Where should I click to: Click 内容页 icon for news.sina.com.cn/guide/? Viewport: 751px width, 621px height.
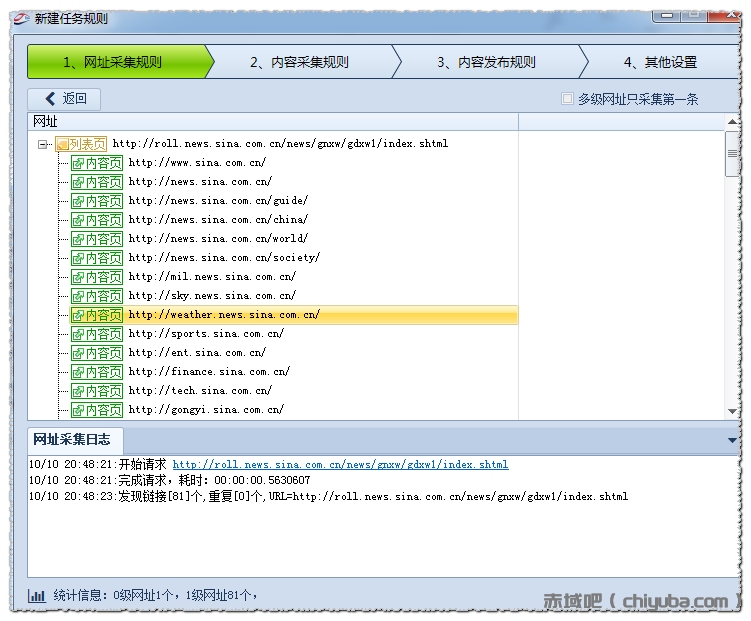coord(97,201)
